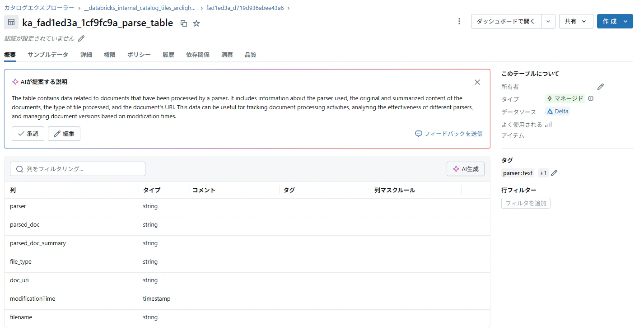The image size is (644, 335).
Task: Click the doc_uri column name
Action: point(19,280)
